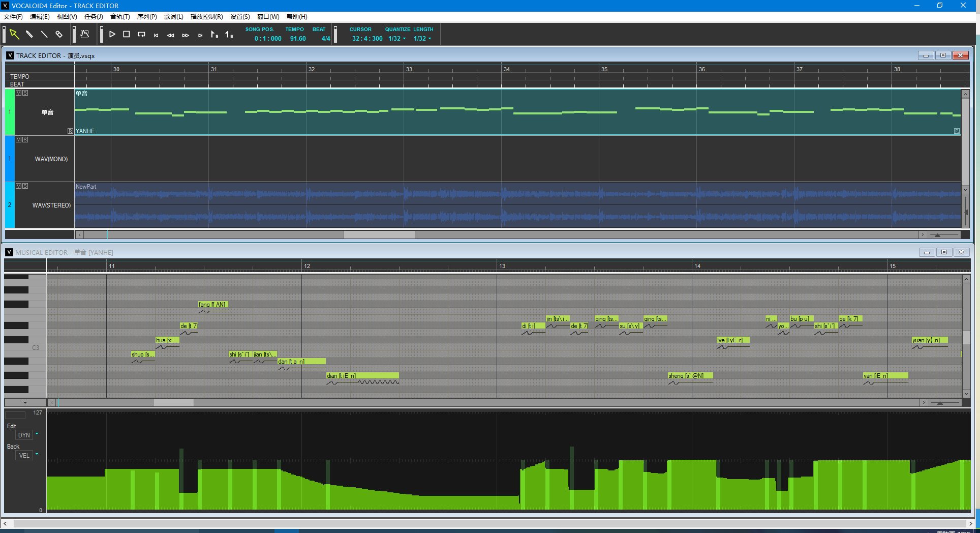980x533 pixels.
Task: Select the note 'shuo [s...'
Action: pos(143,354)
